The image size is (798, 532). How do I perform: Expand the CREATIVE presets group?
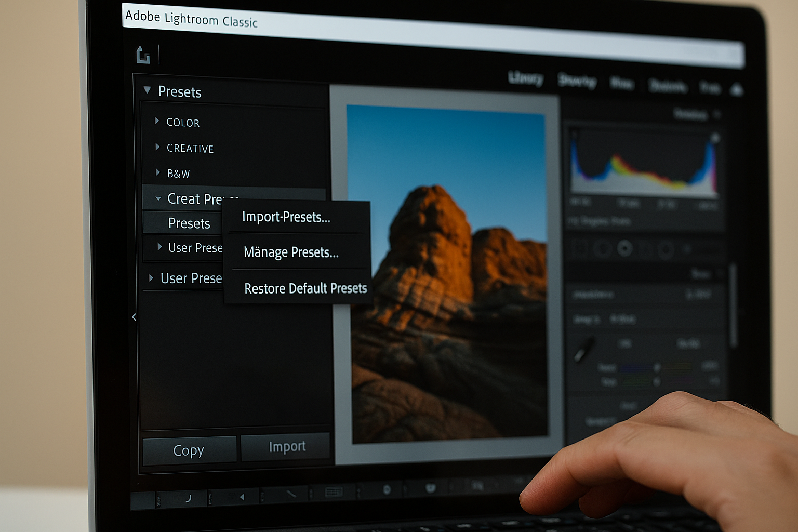click(157, 147)
